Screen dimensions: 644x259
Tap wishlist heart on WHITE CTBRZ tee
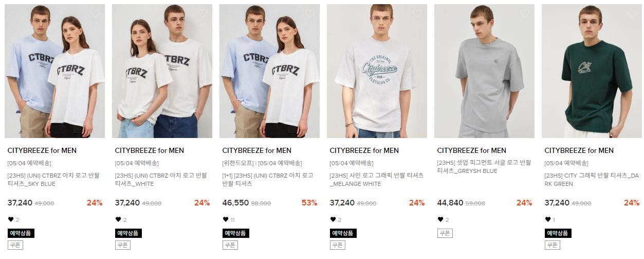[x=203, y=13]
